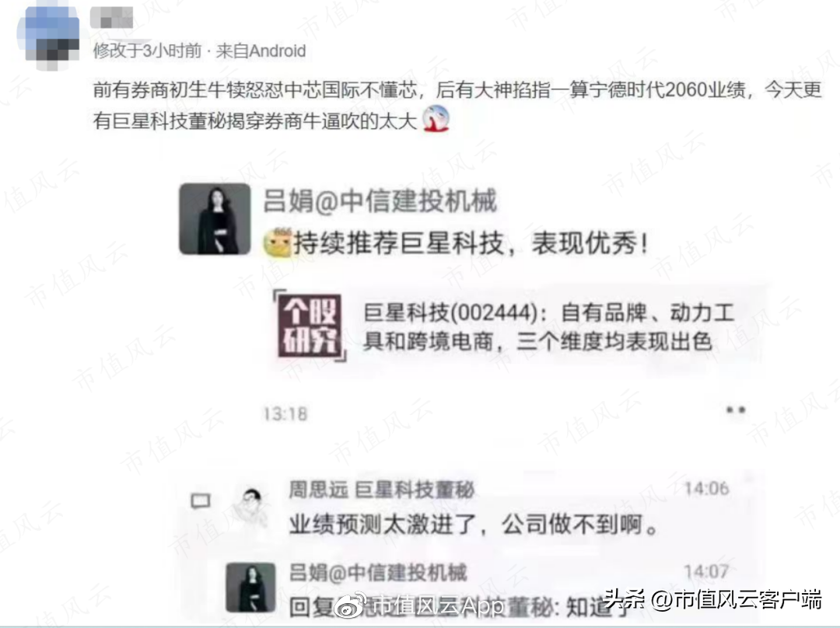Viewport: 840px width, 628px height.
Task: Open 吕娟's avatar in the top message
Action: (x=215, y=219)
